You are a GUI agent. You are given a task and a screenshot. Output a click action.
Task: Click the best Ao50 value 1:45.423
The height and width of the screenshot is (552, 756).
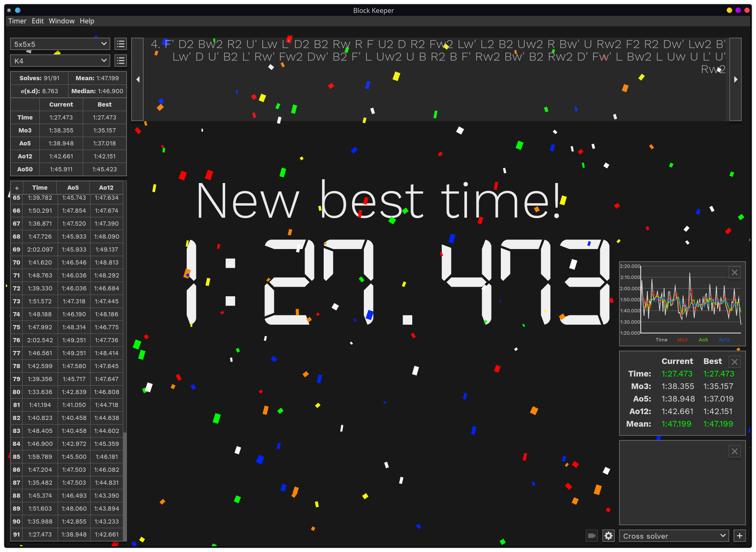pyautogui.click(x=104, y=169)
